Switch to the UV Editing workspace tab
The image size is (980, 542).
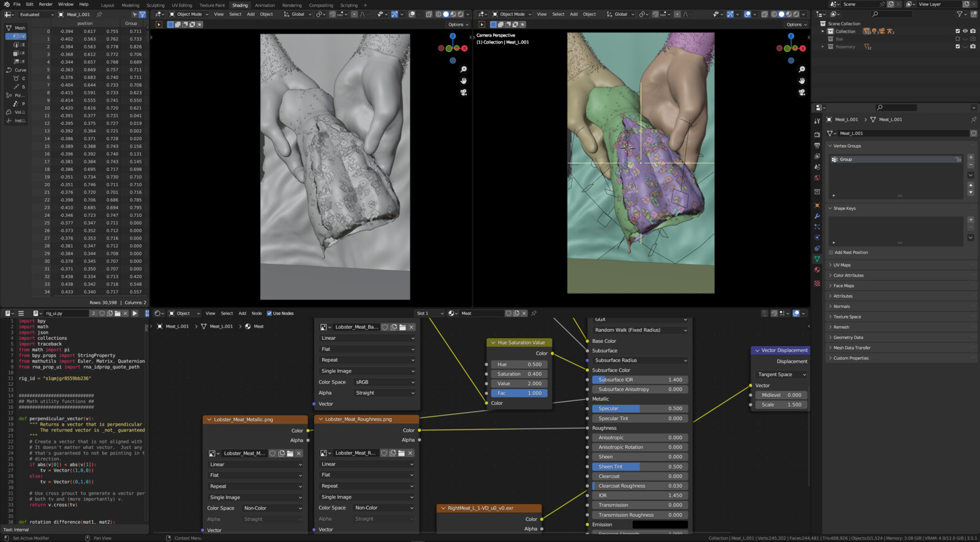(x=182, y=5)
